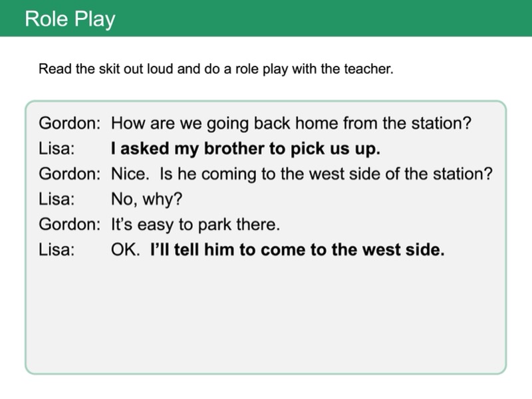Click the empty green header bar area
532x399 pixels.
(332, 19)
